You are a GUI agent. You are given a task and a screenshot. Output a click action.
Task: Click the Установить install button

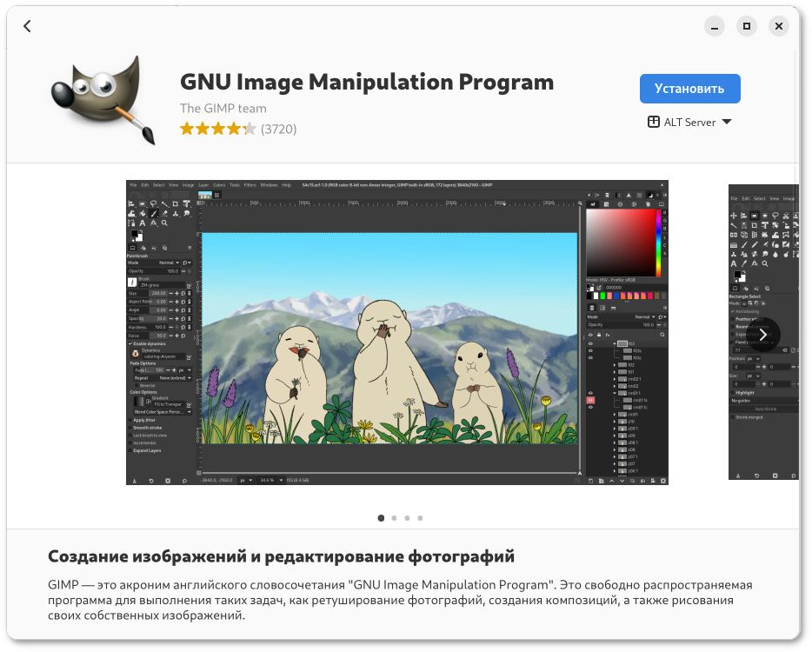pyautogui.click(x=689, y=89)
